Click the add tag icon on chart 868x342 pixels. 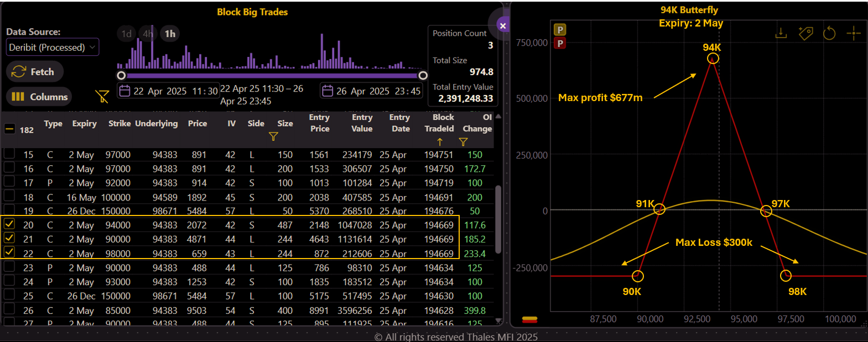click(x=805, y=33)
